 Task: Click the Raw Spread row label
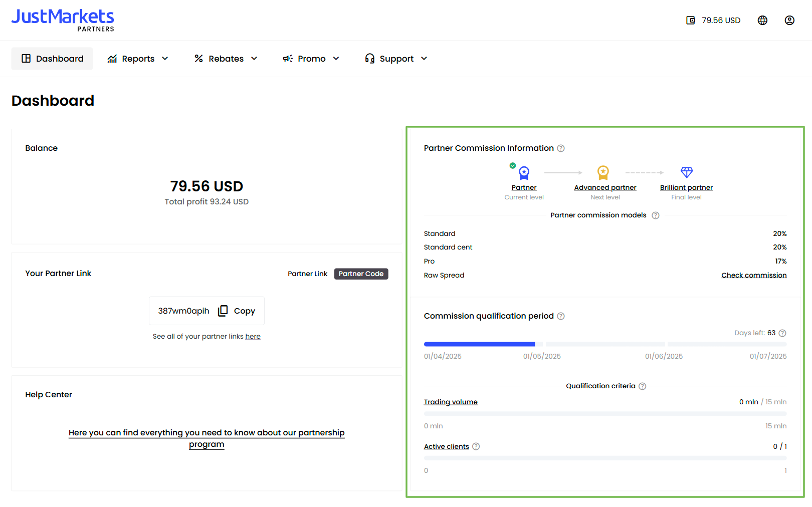(444, 276)
